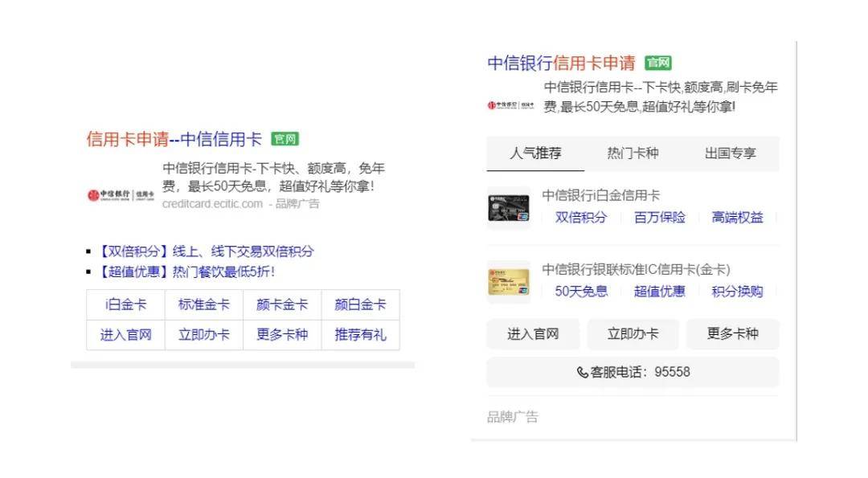Click the 进入官网 button in right ad
This screenshot has height=478, width=868.
[x=533, y=334]
